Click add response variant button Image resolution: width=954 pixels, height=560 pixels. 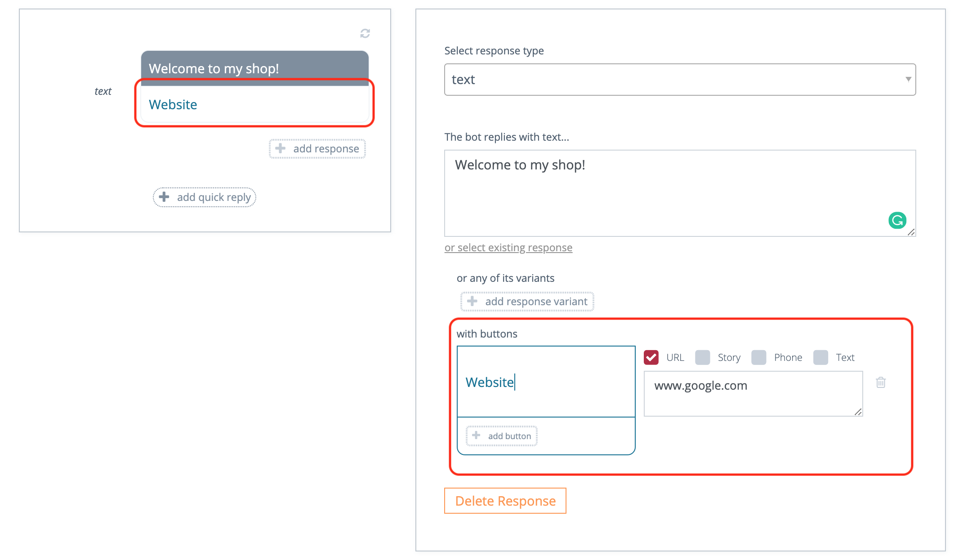tap(527, 302)
